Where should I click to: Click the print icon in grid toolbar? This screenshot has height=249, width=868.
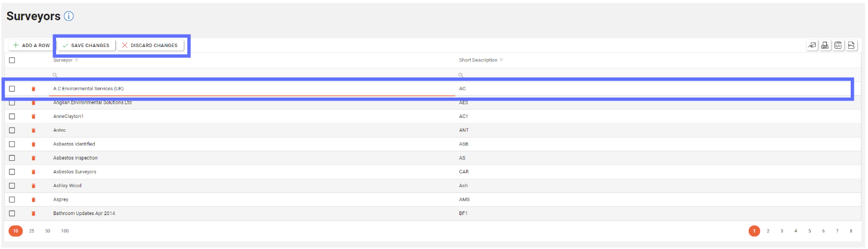pos(825,45)
